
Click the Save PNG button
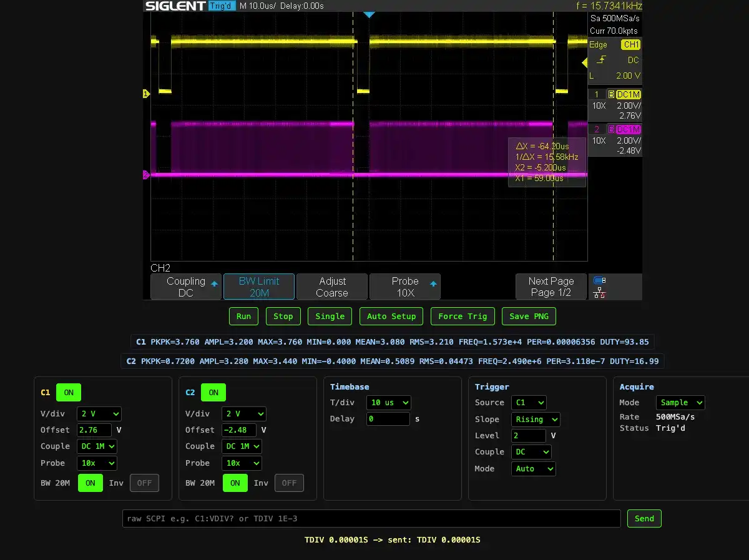[529, 316]
